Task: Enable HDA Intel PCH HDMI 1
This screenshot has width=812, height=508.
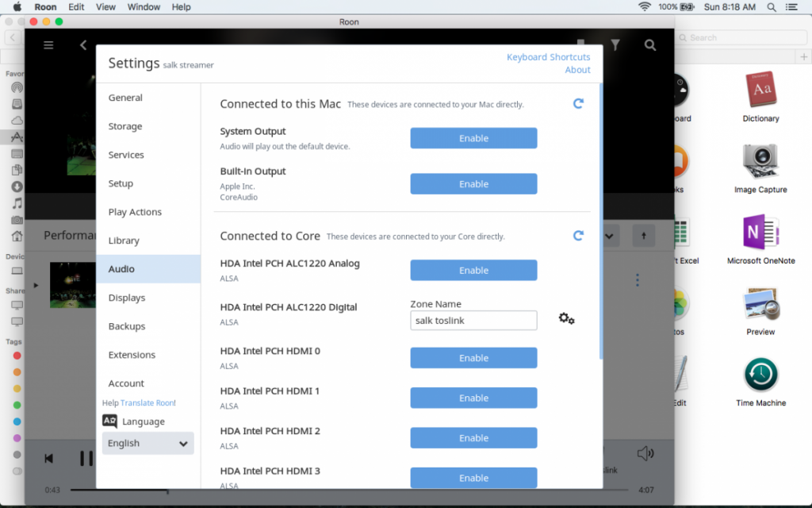Action: point(473,398)
